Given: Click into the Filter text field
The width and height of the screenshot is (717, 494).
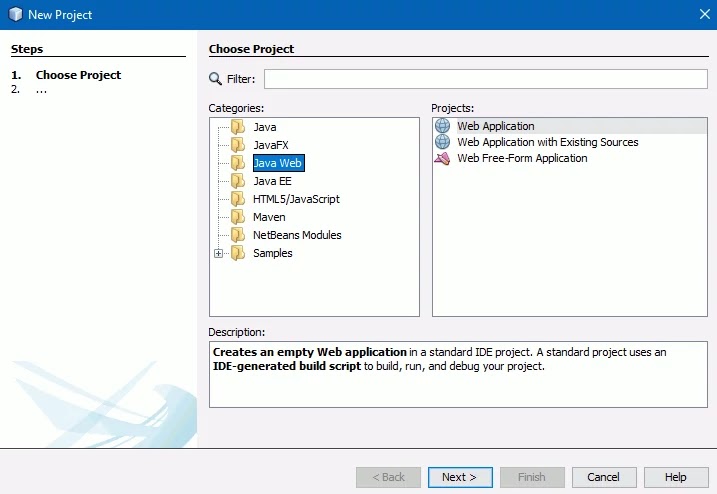Looking at the screenshot, I should (x=486, y=79).
